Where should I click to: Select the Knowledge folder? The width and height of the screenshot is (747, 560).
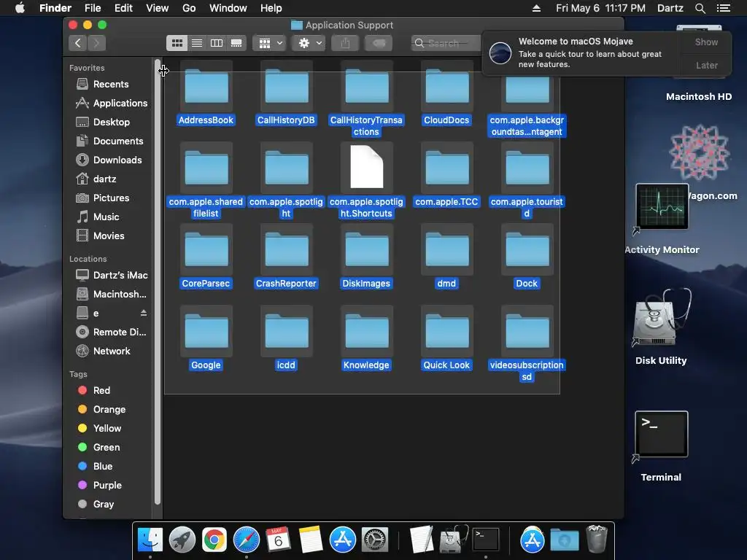click(367, 332)
